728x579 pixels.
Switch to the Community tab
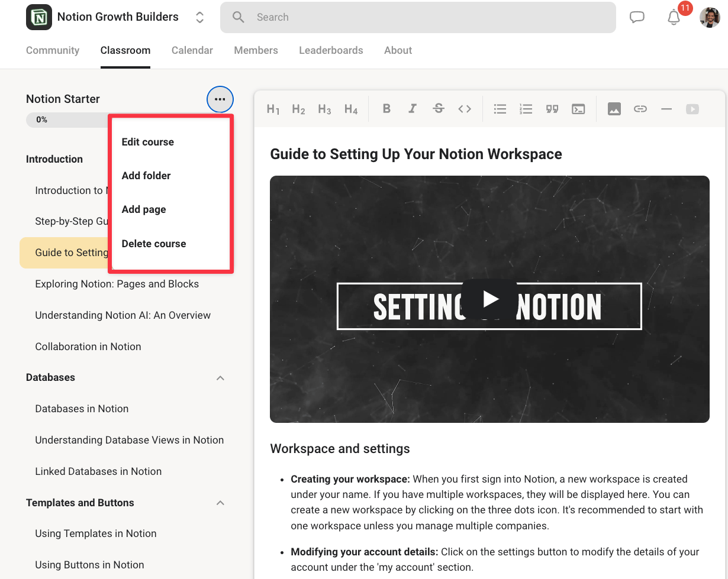click(53, 50)
